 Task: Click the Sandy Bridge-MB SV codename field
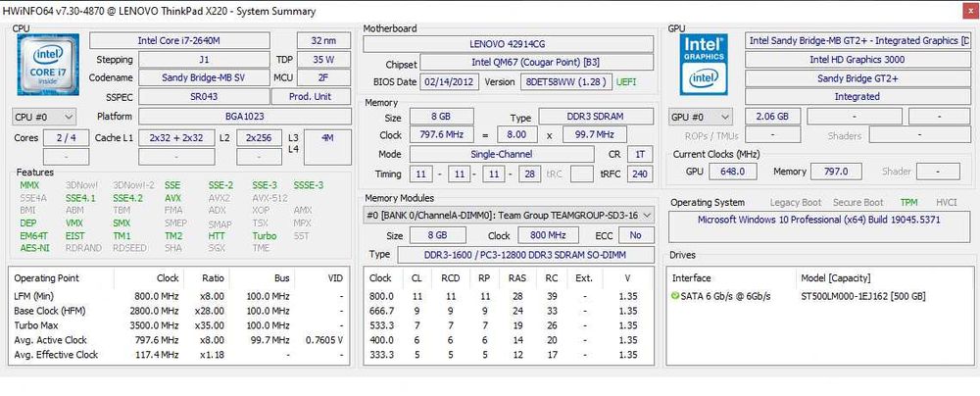point(205,78)
